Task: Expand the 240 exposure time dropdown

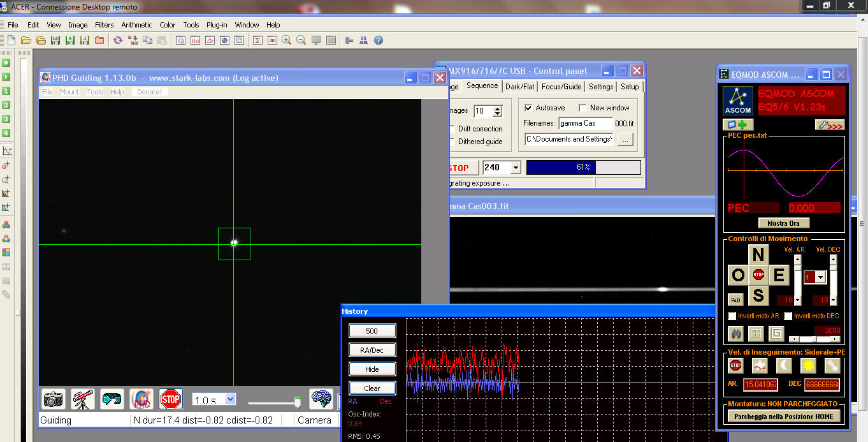Action: pos(516,168)
